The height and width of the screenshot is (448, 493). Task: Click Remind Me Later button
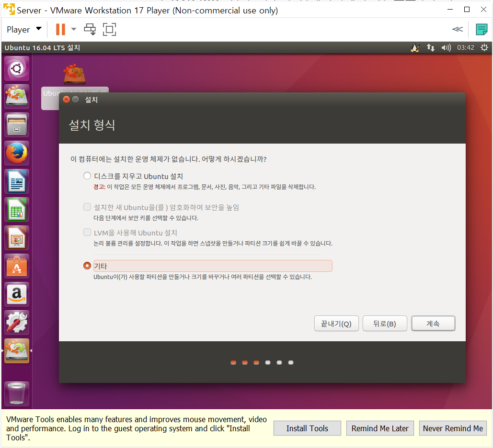point(380,428)
